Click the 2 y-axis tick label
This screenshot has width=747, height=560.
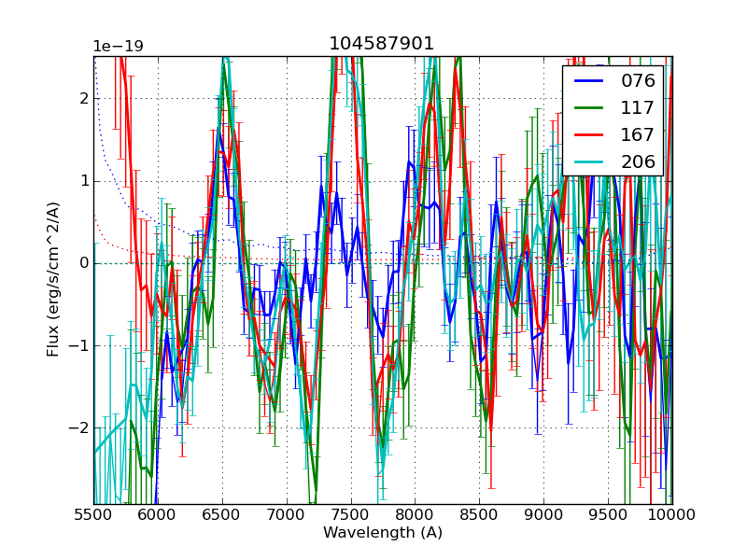tap(83, 99)
